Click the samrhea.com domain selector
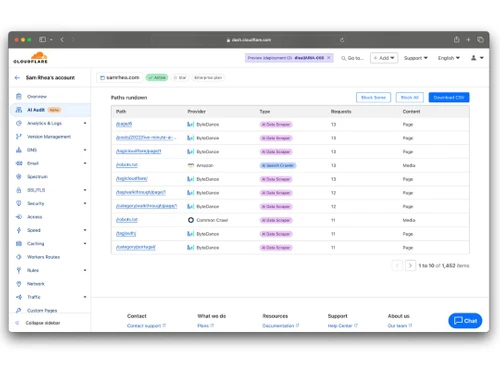The height and width of the screenshot is (375, 500). click(120, 78)
